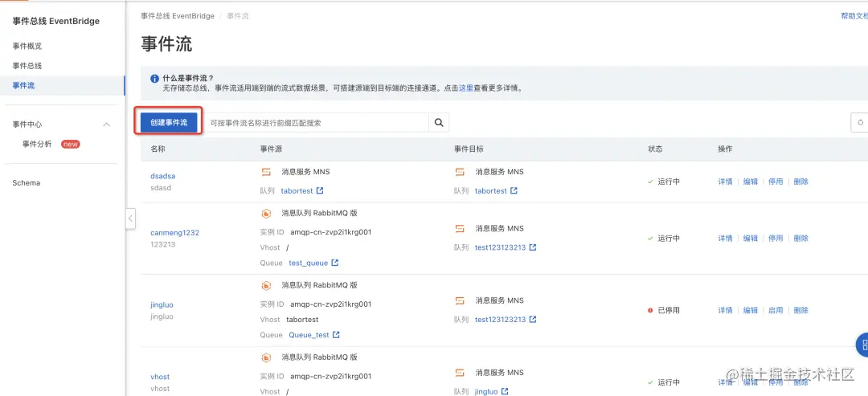
Task: Click 停用 for canmeng1232
Action: pos(776,239)
